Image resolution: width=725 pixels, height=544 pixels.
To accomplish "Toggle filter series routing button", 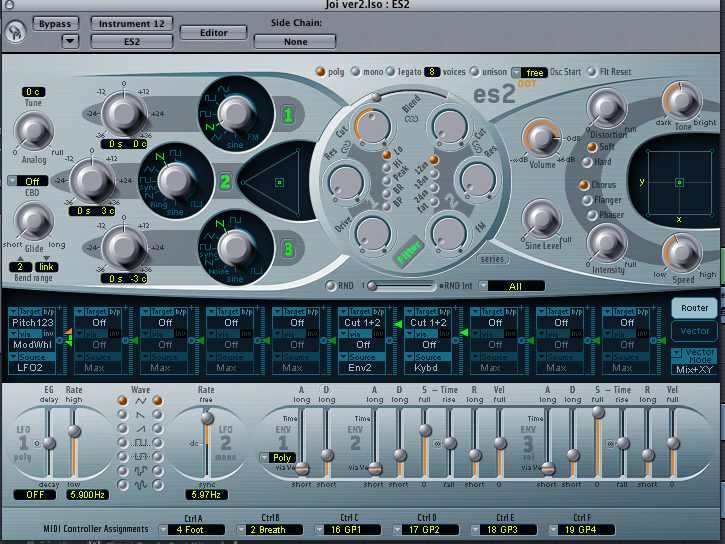I will click(492, 259).
